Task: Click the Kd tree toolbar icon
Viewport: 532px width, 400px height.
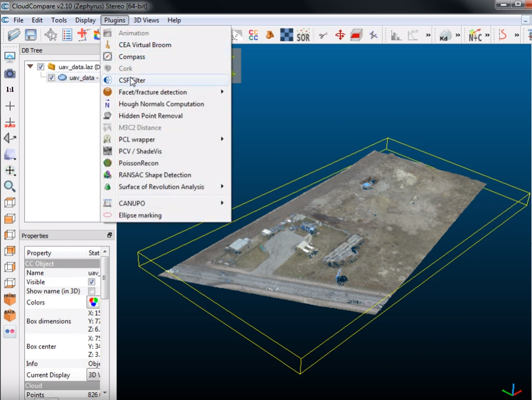Action: [445, 36]
